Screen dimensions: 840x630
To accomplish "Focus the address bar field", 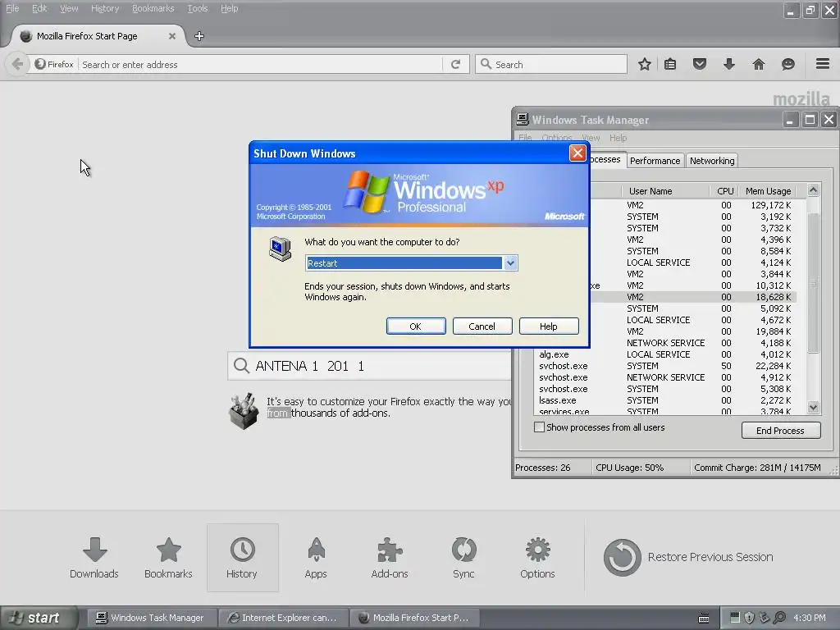I will pos(262,64).
